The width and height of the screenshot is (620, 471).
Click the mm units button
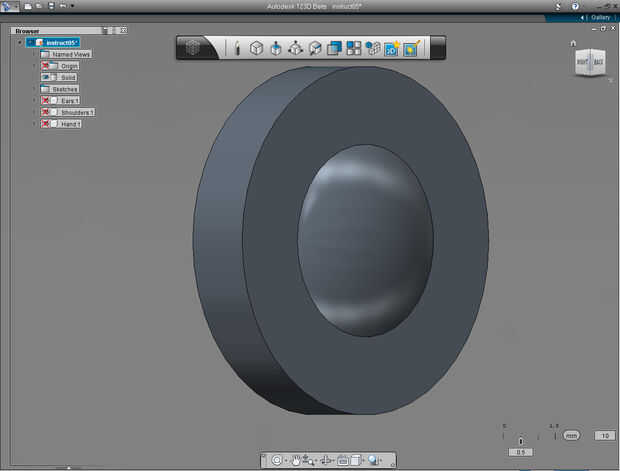[x=571, y=435]
